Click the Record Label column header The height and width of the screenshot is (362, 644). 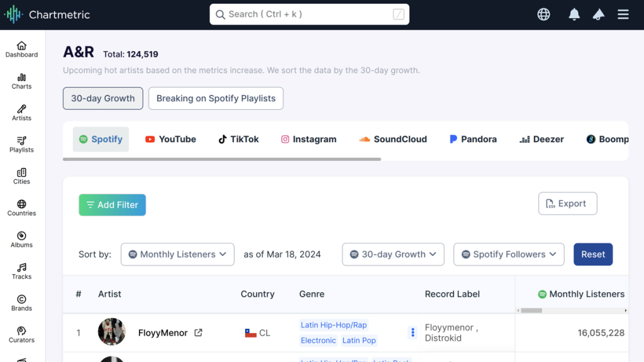click(x=452, y=294)
